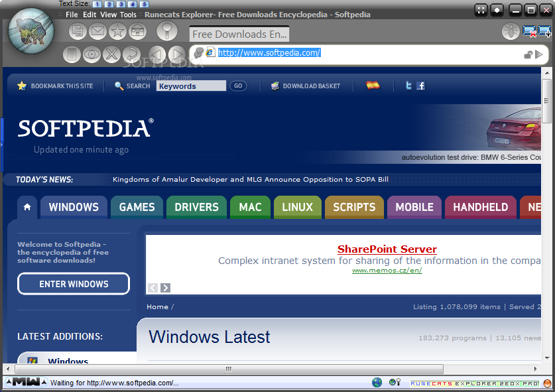Viewport: 555px width, 392px height.
Task: Click the padlock icon in address bar
Action: [528, 54]
